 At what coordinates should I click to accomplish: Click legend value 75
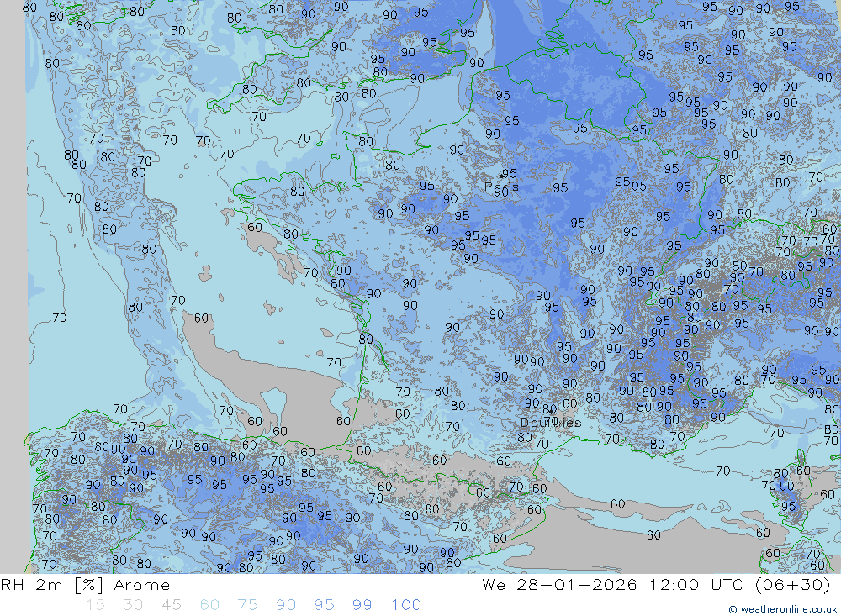[x=248, y=605]
